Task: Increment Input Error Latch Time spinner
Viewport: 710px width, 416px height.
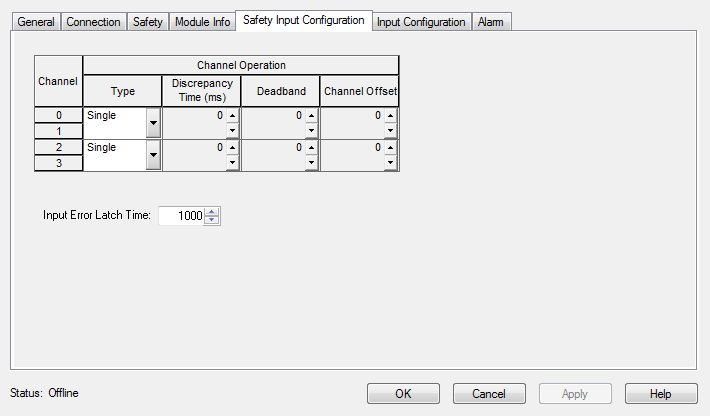Action: pyautogui.click(x=211, y=211)
